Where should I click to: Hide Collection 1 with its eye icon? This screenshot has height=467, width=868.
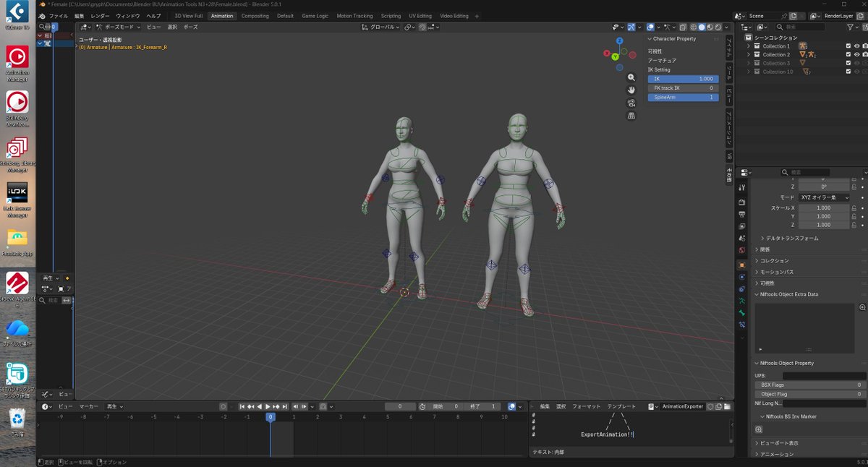pyautogui.click(x=857, y=46)
